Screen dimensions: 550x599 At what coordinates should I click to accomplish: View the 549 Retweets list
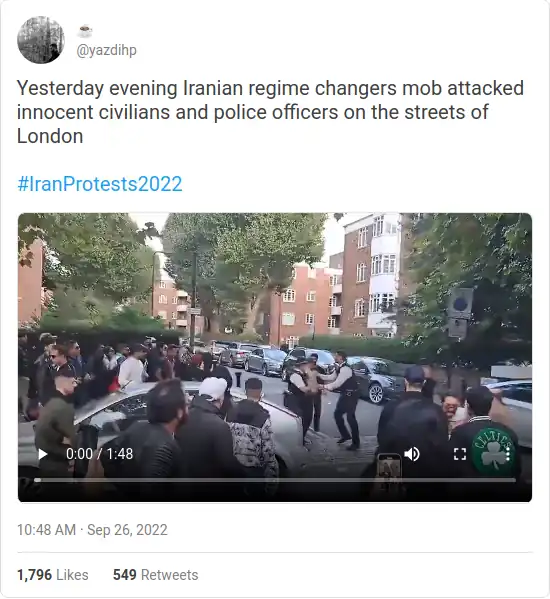point(155,575)
